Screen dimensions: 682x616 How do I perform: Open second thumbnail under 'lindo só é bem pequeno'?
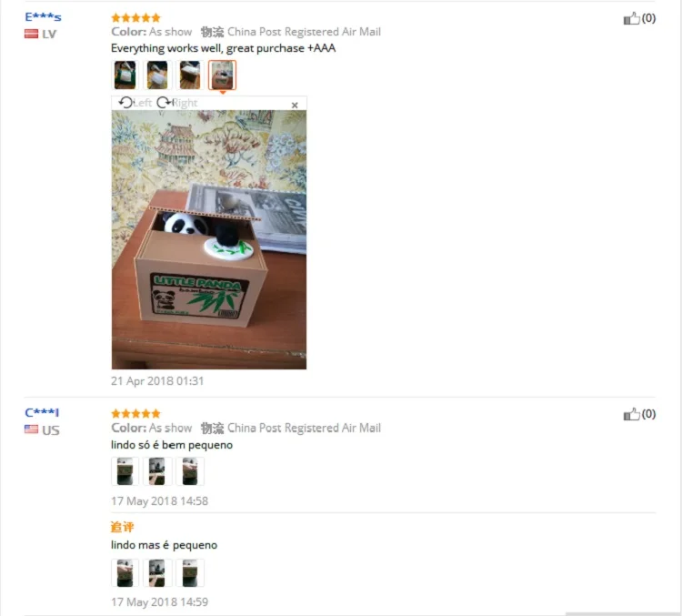157,471
